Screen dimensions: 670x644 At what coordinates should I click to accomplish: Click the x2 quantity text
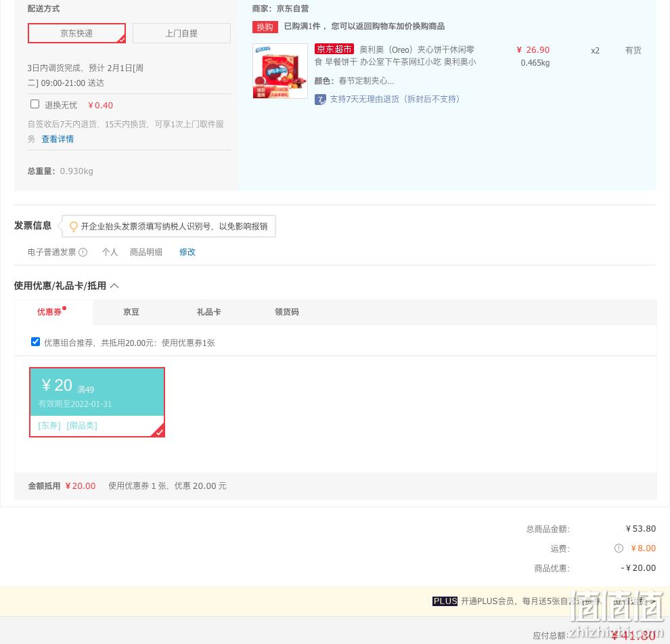click(x=596, y=51)
